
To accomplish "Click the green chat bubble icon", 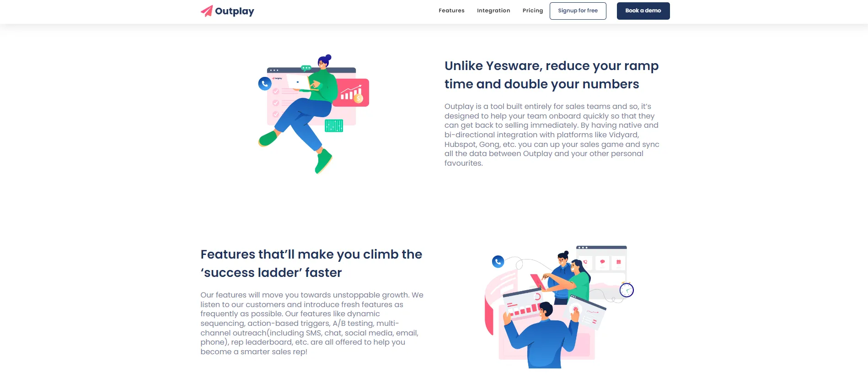I will [306, 68].
